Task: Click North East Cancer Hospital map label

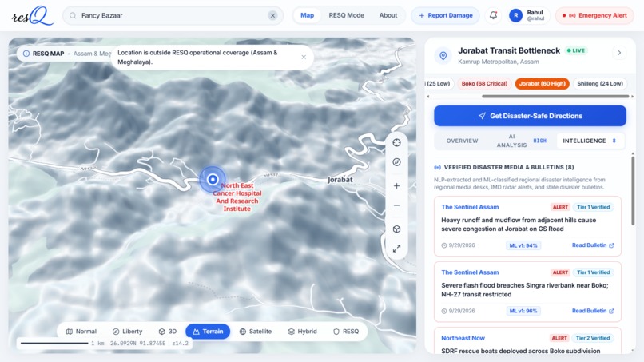Action: [237, 197]
